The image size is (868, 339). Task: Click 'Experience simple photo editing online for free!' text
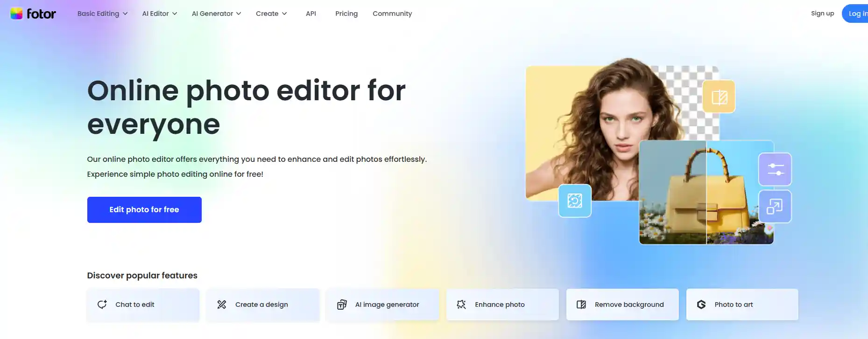coord(175,174)
